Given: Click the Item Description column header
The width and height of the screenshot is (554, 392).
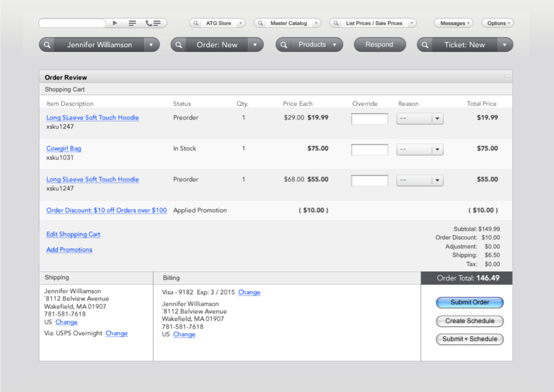Looking at the screenshot, I should tap(70, 104).
